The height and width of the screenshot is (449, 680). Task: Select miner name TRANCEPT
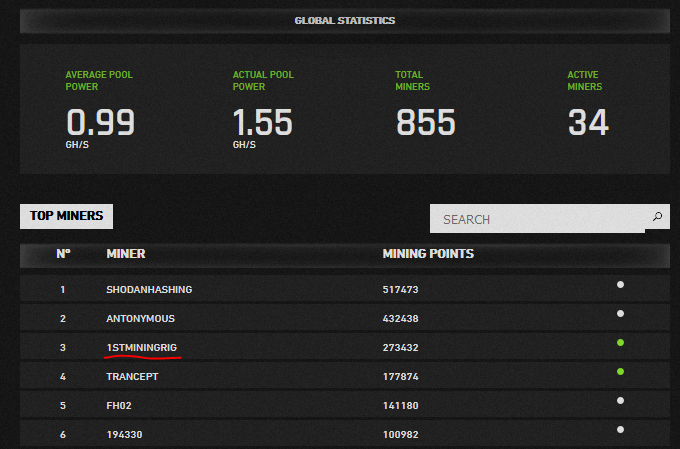click(132, 377)
